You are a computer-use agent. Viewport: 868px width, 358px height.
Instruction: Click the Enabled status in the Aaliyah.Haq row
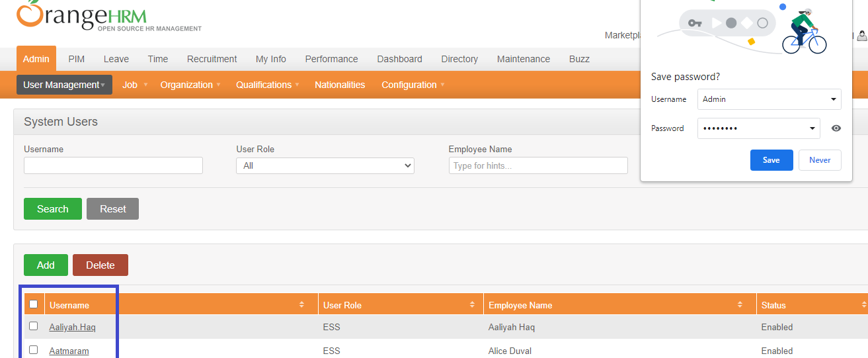[777, 327]
